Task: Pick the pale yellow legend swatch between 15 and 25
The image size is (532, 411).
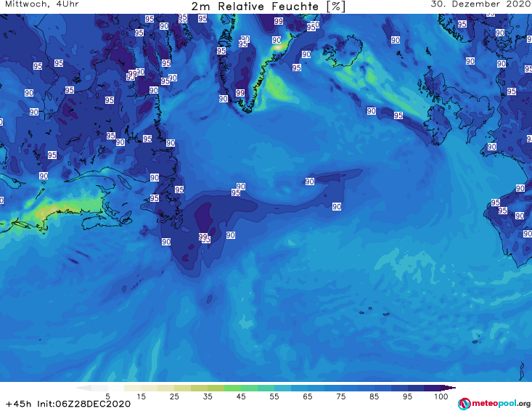Action: pos(150,388)
